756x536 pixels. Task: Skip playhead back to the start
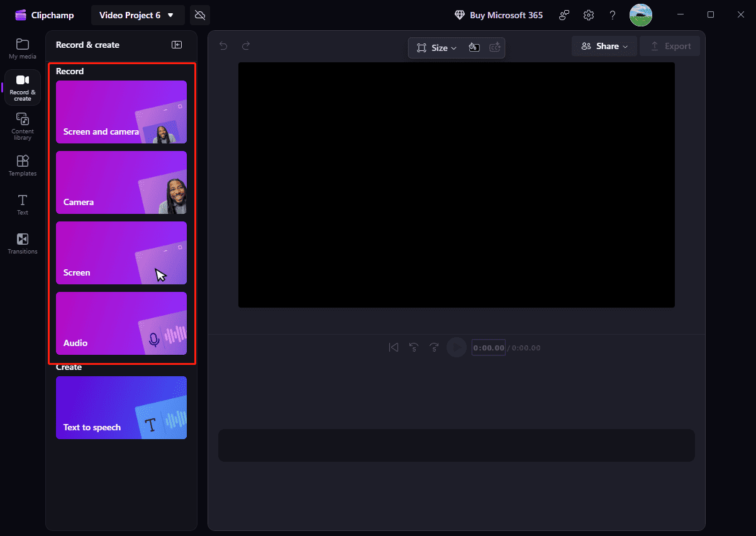(394, 347)
